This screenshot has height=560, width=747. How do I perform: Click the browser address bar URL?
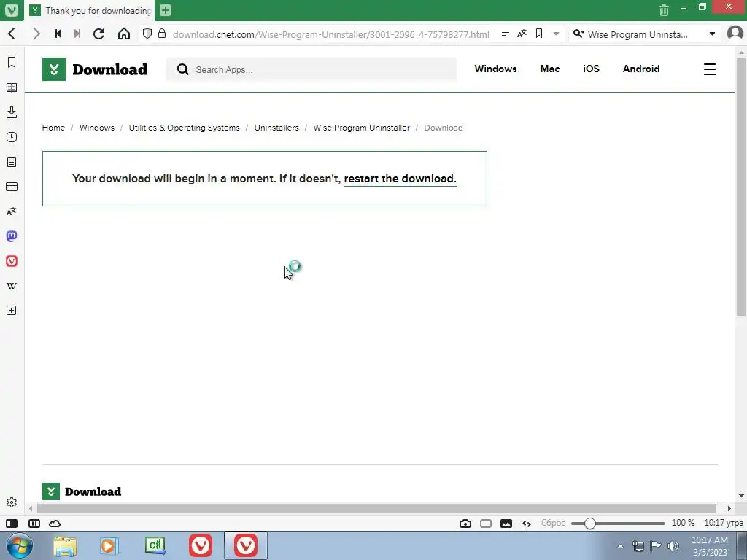point(330,34)
